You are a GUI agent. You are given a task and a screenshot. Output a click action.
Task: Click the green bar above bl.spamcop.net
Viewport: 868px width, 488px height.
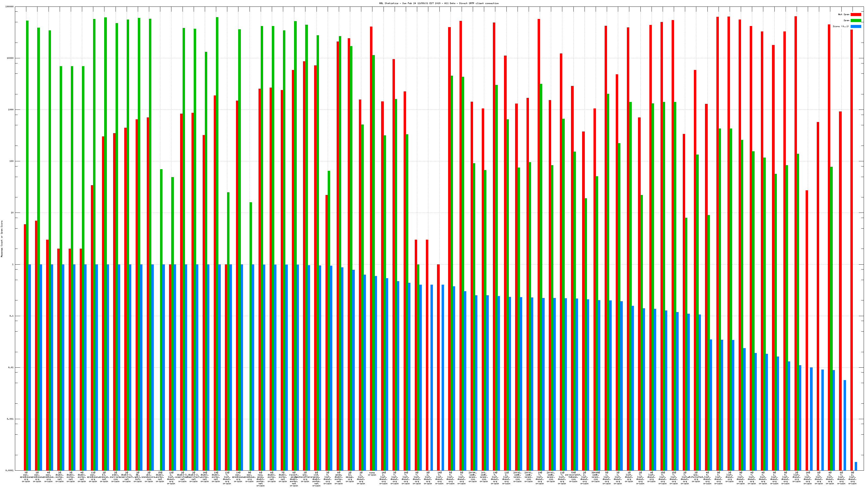point(106,236)
